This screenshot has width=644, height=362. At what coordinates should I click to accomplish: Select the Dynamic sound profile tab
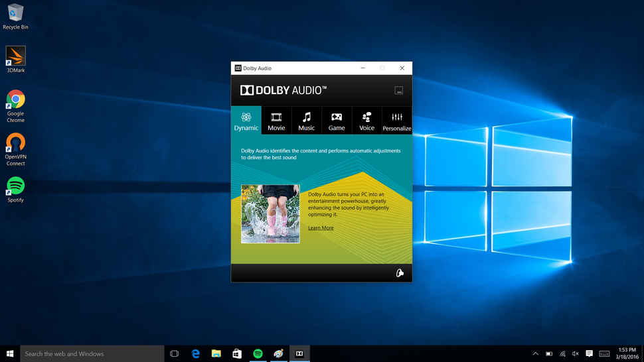coord(246,121)
